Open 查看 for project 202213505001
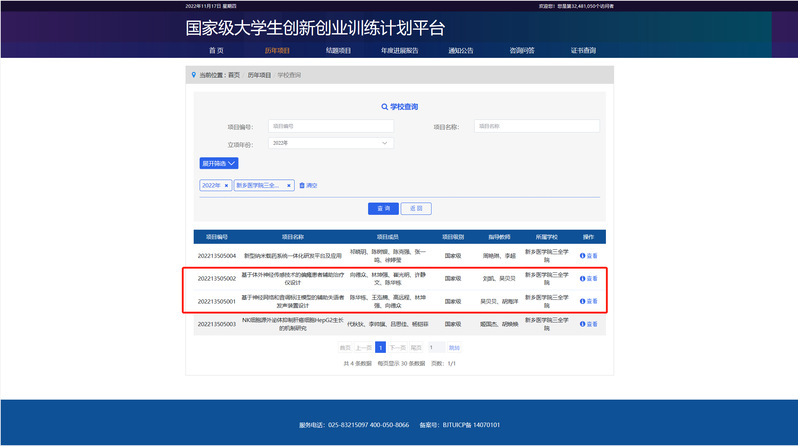The image size is (798, 446). [x=589, y=301]
